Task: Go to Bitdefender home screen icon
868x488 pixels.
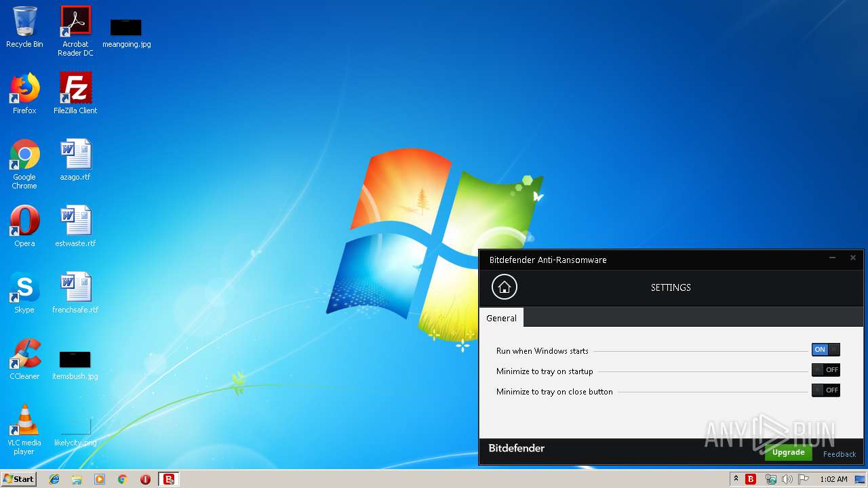Action: 504,287
